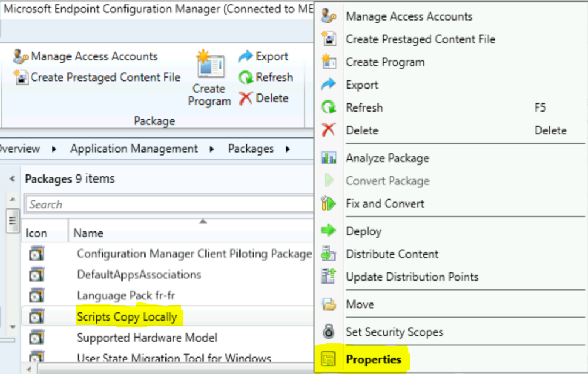Click the Manage Access Accounts menu icon
This screenshot has height=374, width=588.
click(329, 16)
